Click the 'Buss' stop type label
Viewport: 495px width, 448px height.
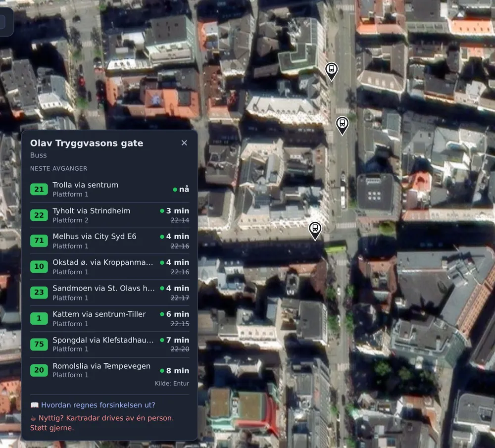[38, 155]
